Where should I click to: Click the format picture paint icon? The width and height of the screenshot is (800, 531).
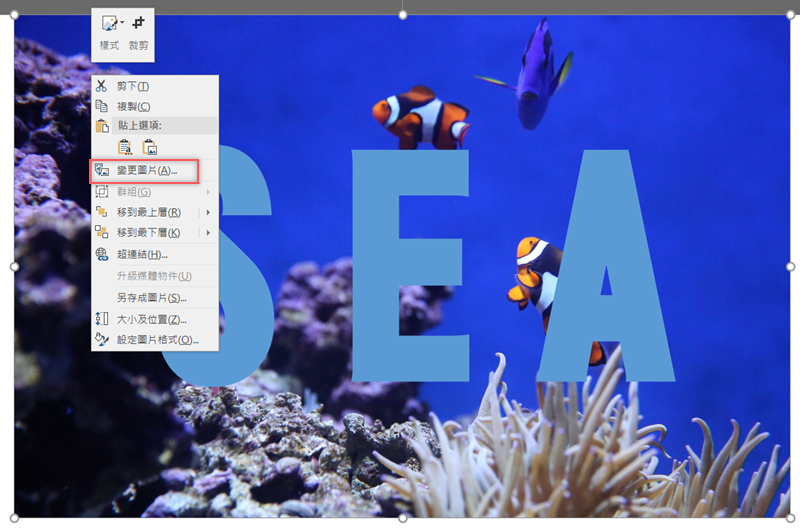pos(102,339)
